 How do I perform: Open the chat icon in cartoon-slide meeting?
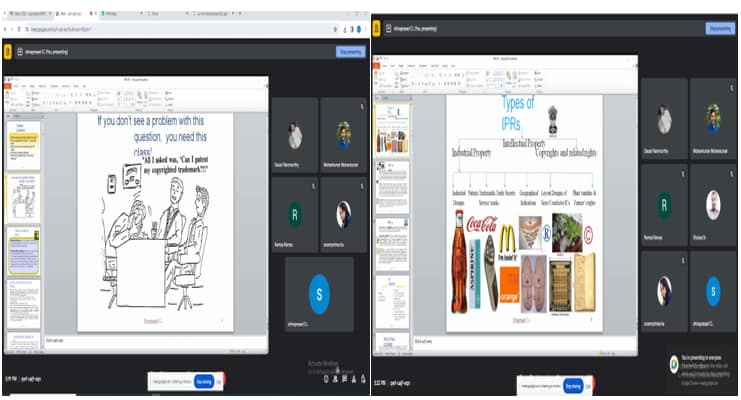point(344,379)
